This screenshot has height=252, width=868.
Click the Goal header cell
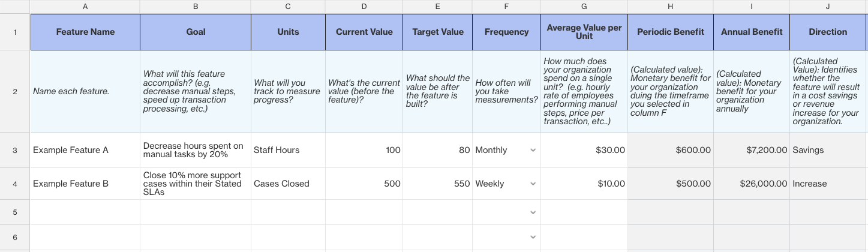pos(196,32)
